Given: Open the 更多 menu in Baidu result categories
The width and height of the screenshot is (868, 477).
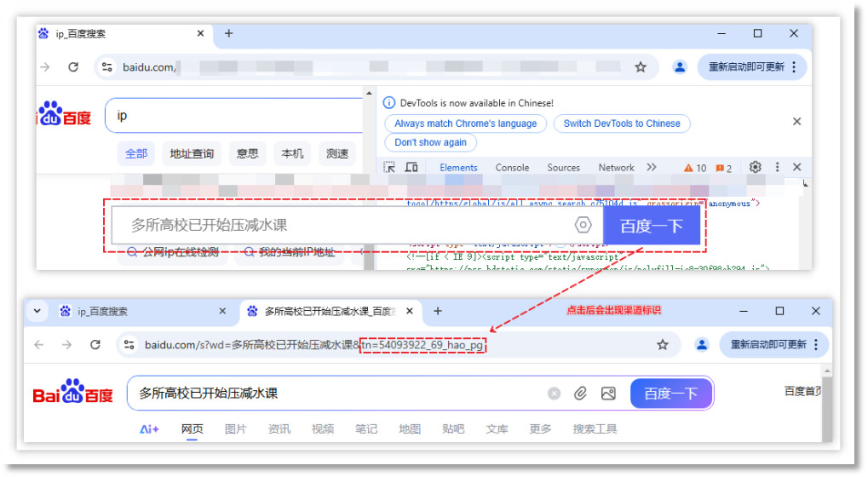Looking at the screenshot, I should tap(540, 429).
